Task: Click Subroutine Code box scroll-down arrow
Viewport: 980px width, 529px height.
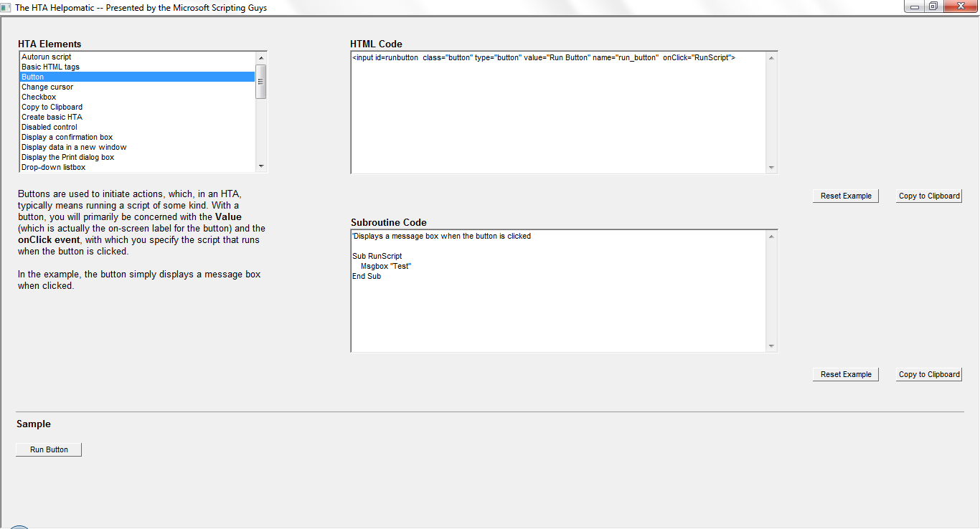Action: pos(772,345)
